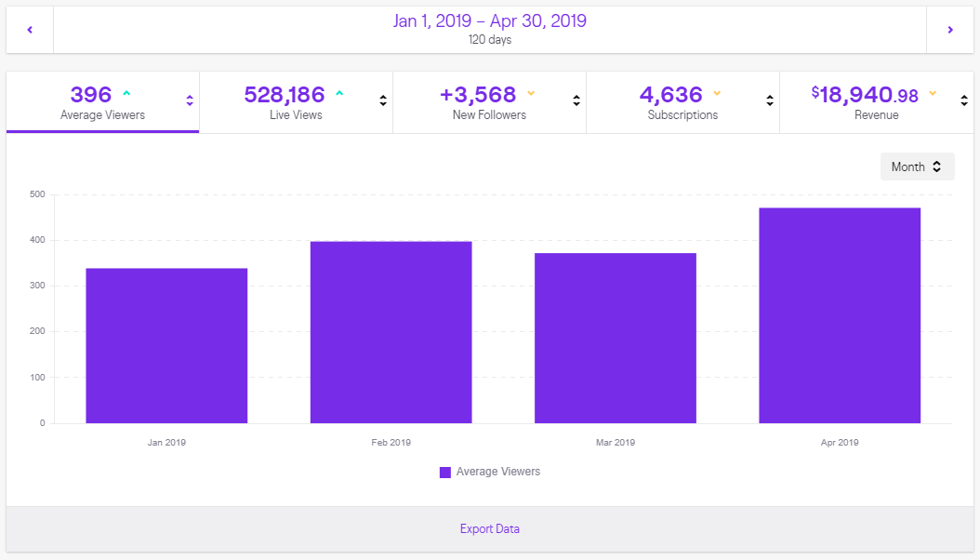Switch to the Live Views tab
The height and width of the screenshot is (560, 980).
tap(285, 104)
